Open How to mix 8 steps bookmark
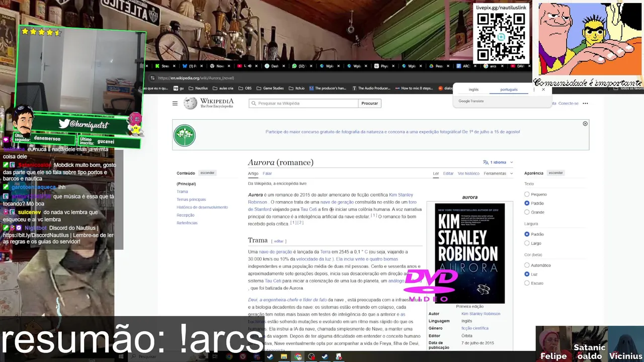 coord(414,88)
